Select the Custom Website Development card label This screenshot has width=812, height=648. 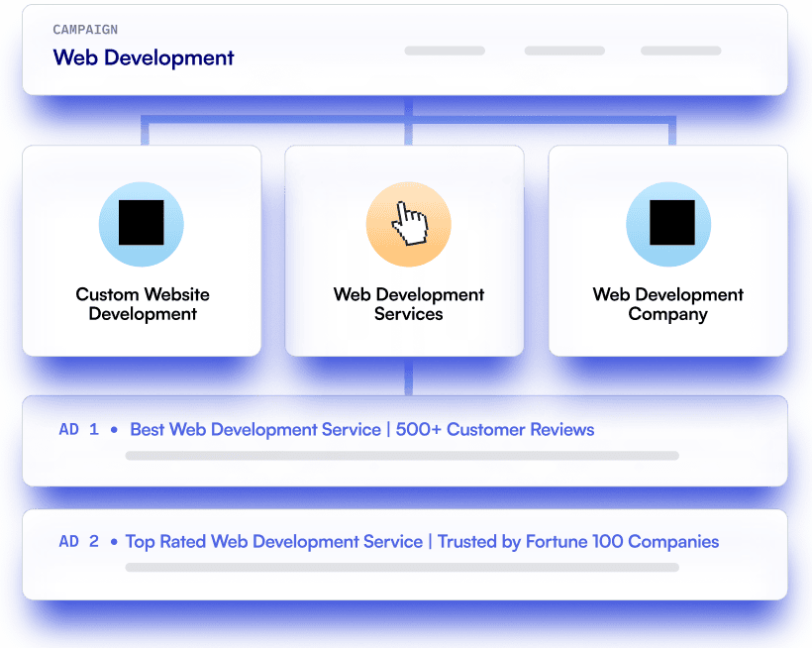(143, 304)
